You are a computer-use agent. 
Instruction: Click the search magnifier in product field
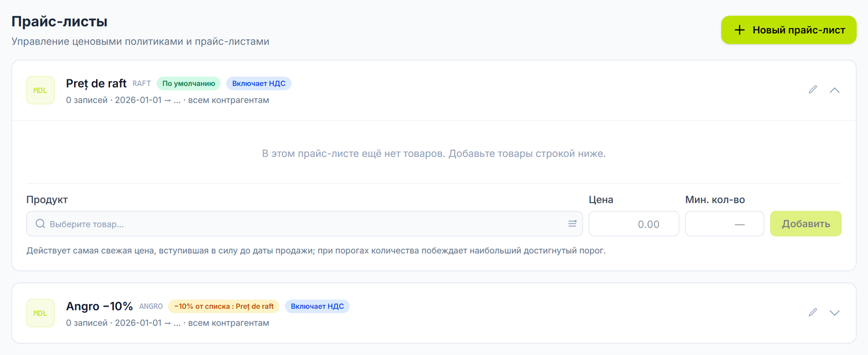point(41,224)
